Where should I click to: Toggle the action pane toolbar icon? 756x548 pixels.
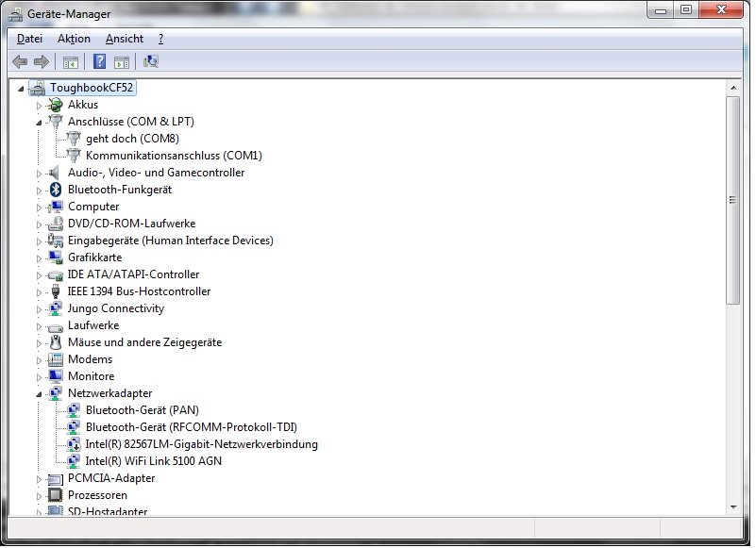(x=122, y=62)
